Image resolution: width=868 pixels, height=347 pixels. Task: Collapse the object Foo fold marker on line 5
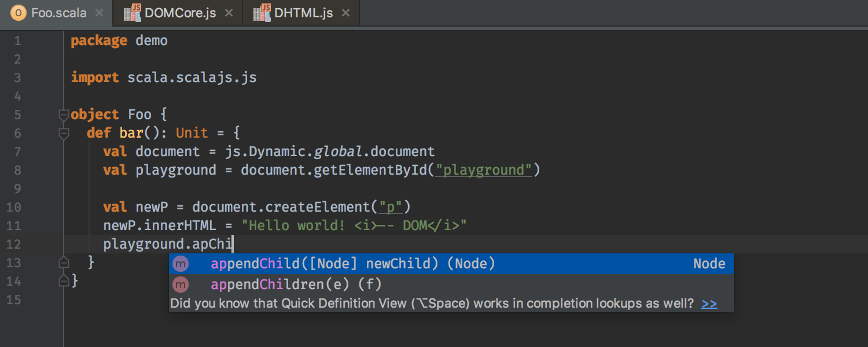coord(64,115)
